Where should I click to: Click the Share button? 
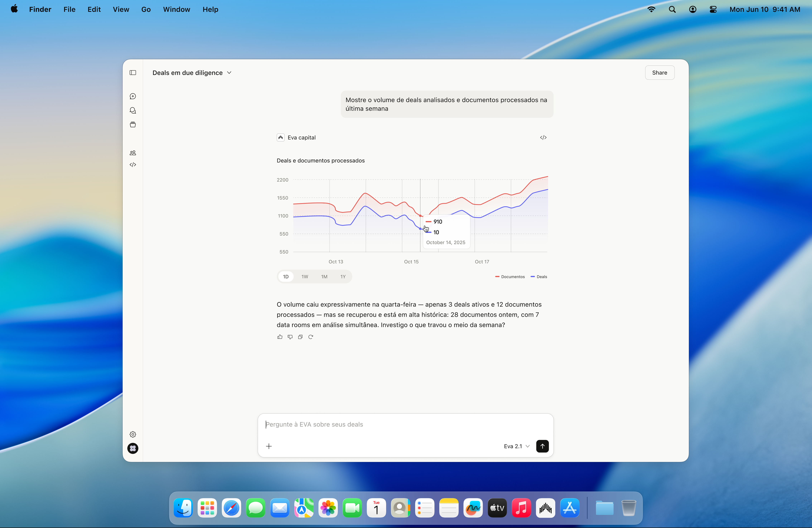coord(659,73)
